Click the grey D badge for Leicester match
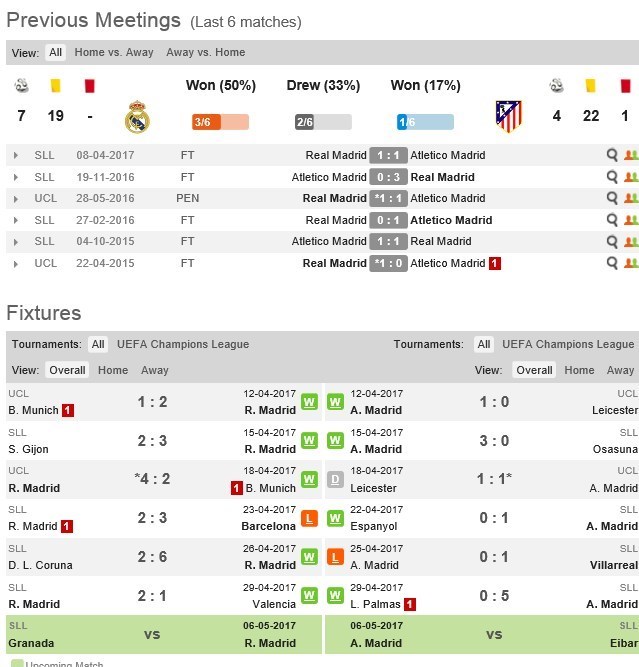 click(336, 480)
